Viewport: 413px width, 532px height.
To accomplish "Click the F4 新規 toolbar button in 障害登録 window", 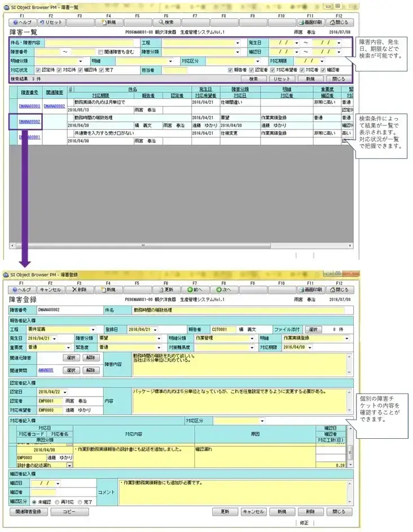I will (108, 290).
